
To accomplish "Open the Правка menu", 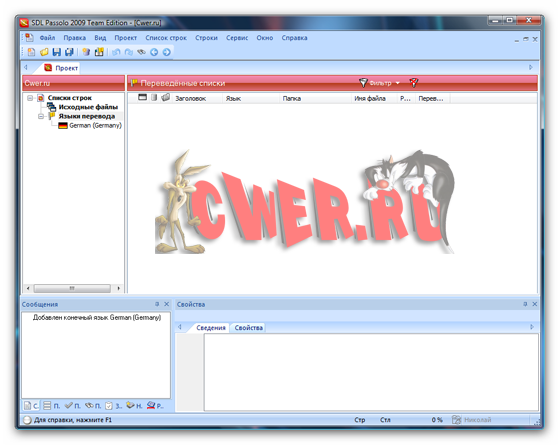I will (75, 38).
